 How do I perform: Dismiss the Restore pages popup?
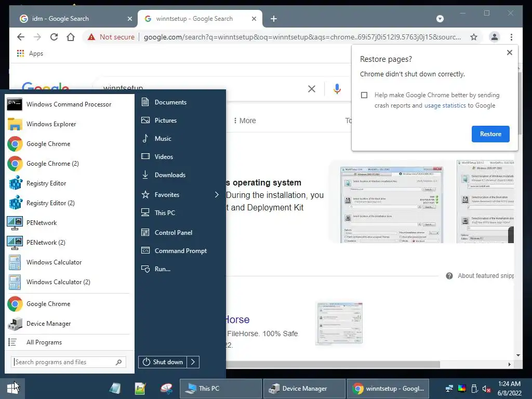coord(509,52)
